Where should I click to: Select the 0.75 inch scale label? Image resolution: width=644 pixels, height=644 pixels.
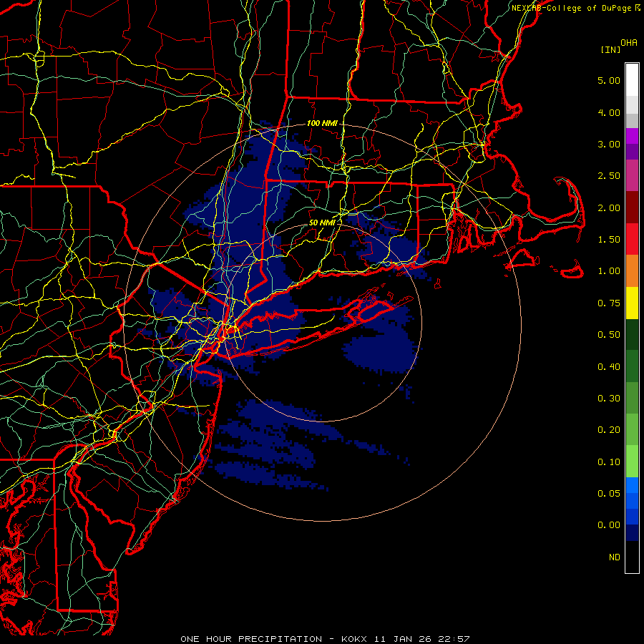pos(609,303)
